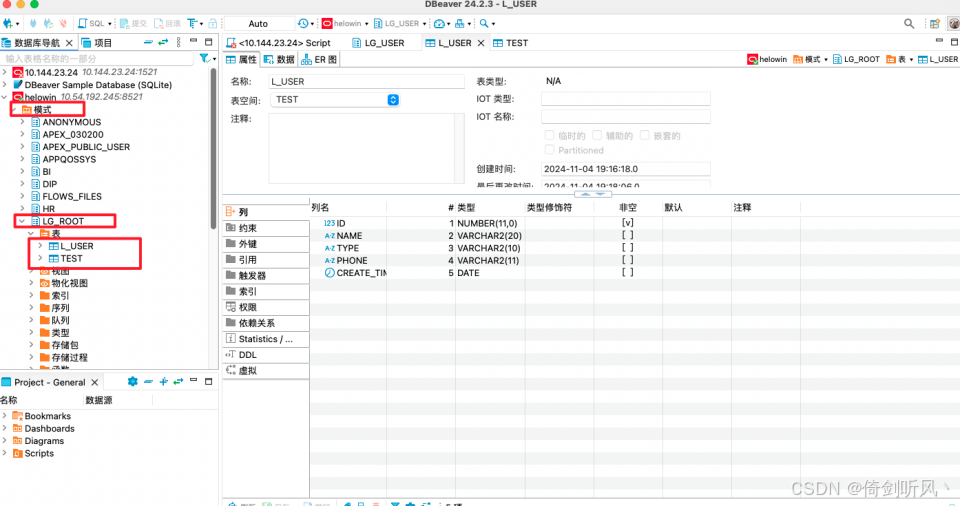
Task: Open navigator view menu dots
Action: tap(178, 42)
